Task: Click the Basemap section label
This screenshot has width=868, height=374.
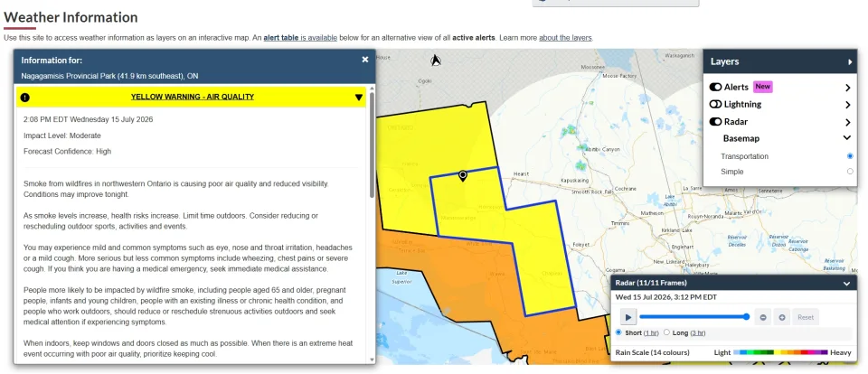Action: click(x=741, y=138)
